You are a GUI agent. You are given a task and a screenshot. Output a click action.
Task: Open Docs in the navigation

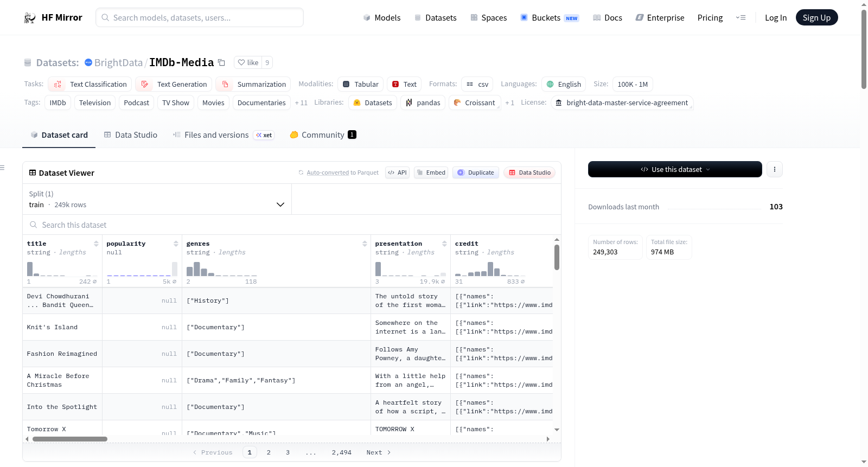[x=608, y=18]
